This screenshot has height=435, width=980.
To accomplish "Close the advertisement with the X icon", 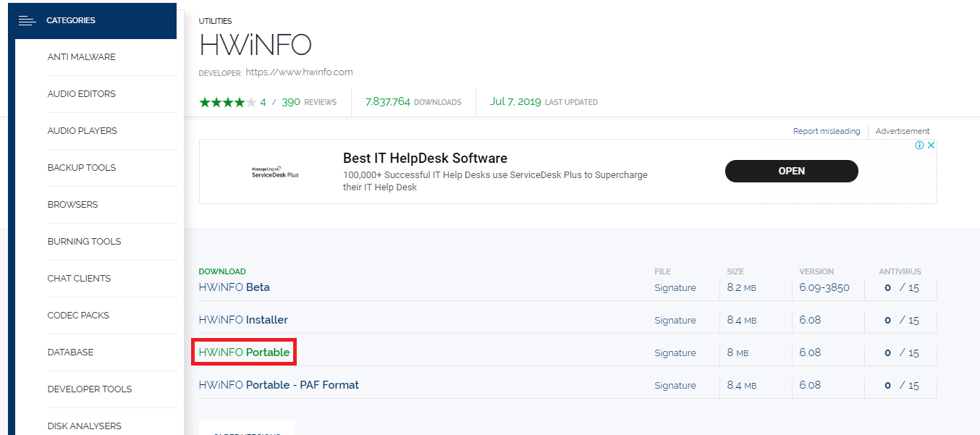I will click(932, 145).
